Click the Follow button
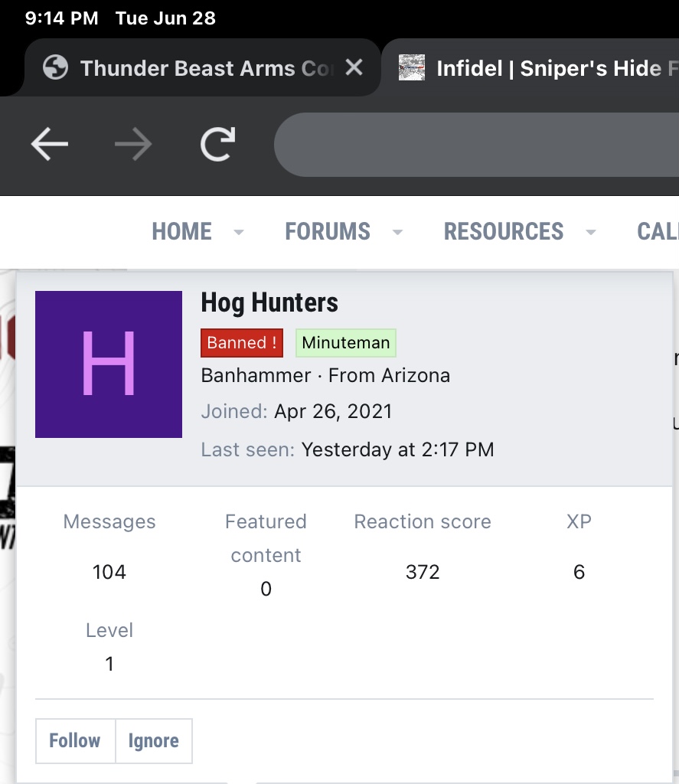 pos(75,741)
